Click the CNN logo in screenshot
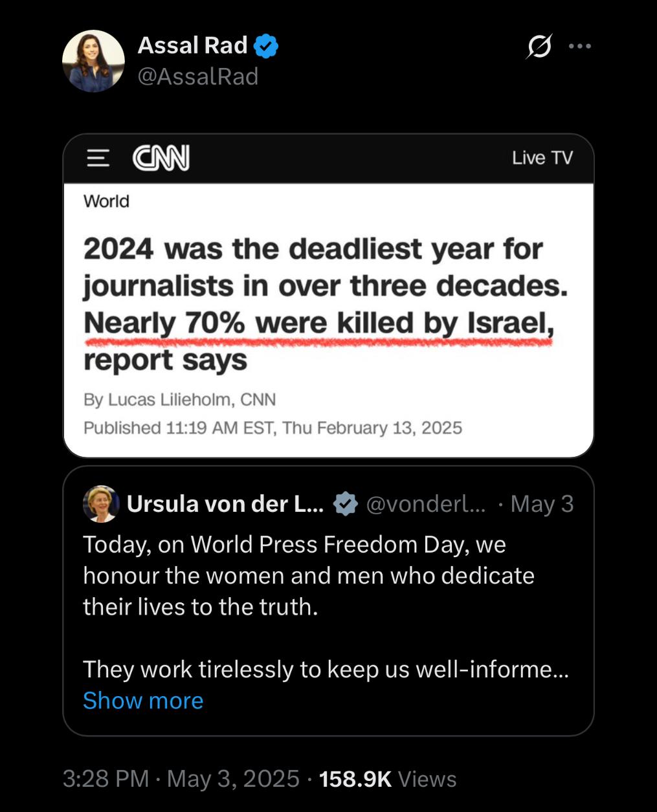 161,158
